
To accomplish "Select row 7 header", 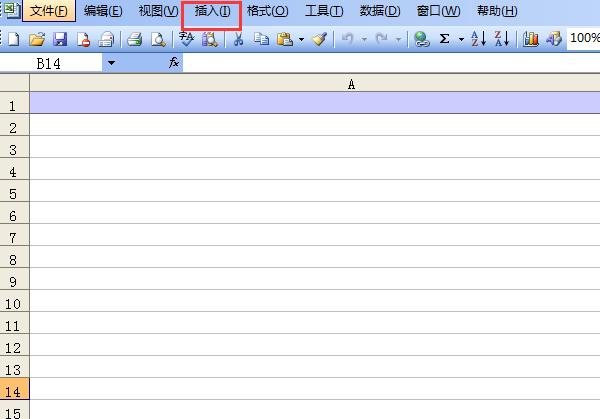I will tap(14, 237).
